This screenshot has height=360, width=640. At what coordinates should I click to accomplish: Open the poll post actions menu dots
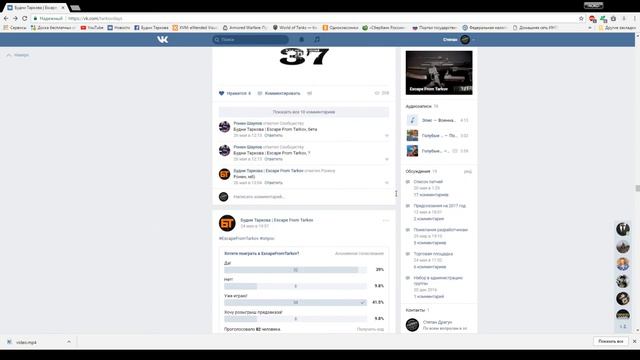(385, 220)
